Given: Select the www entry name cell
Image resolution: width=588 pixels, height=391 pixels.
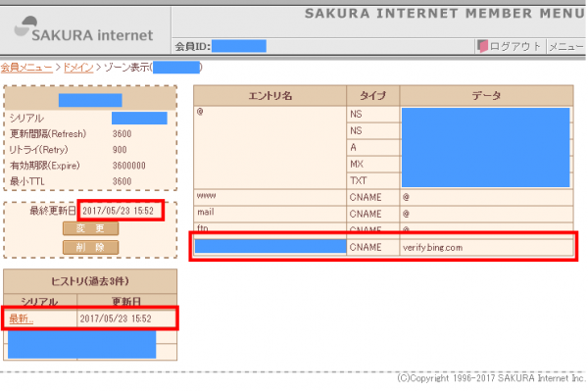Looking at the screenshot, I should 270,197.
